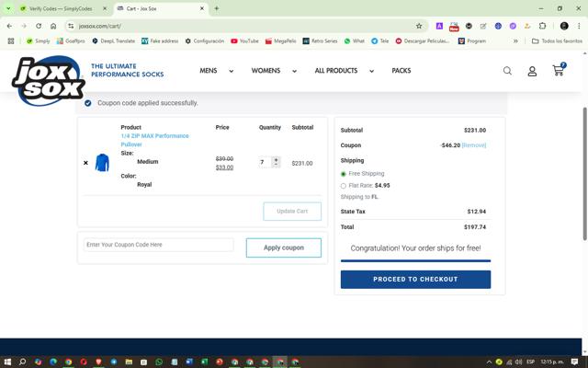Open the PACKS menu item

[401, 71]
